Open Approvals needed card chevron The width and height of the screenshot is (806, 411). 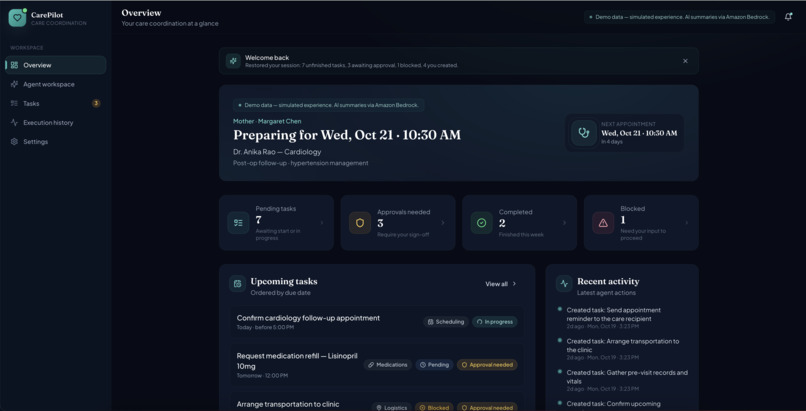click(x=443, y=223)
